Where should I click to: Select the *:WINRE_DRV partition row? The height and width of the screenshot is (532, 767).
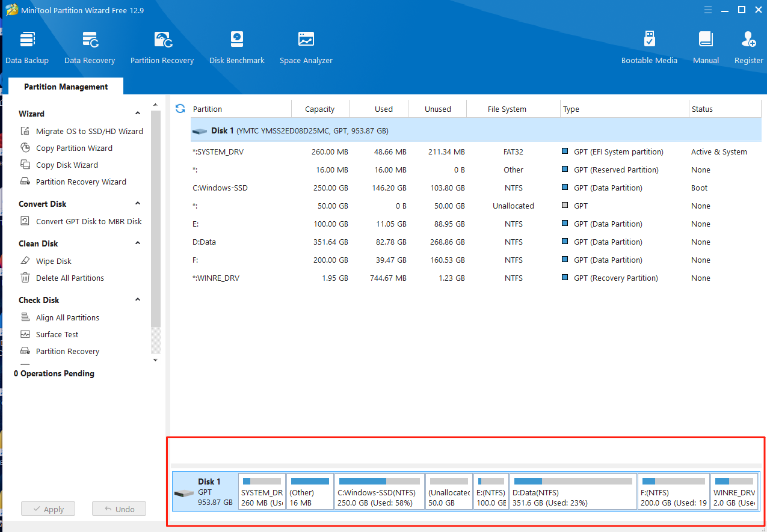pyautogui.click(x=476, y=278)
